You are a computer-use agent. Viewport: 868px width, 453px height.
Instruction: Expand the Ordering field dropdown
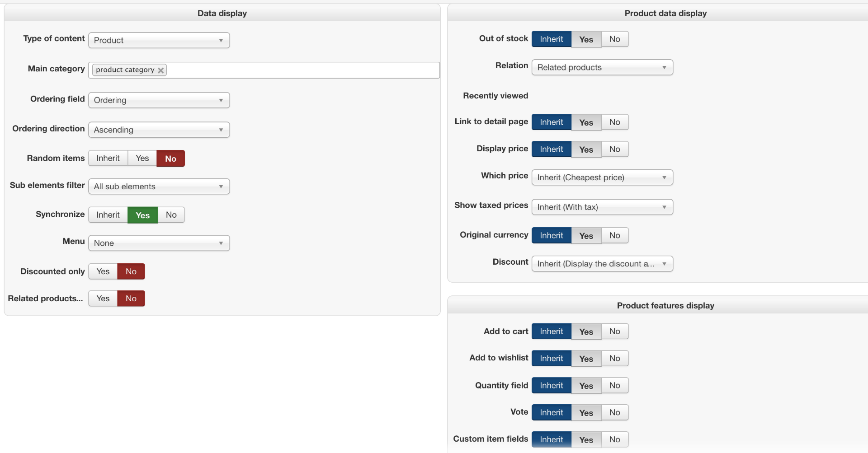(159, 100)
